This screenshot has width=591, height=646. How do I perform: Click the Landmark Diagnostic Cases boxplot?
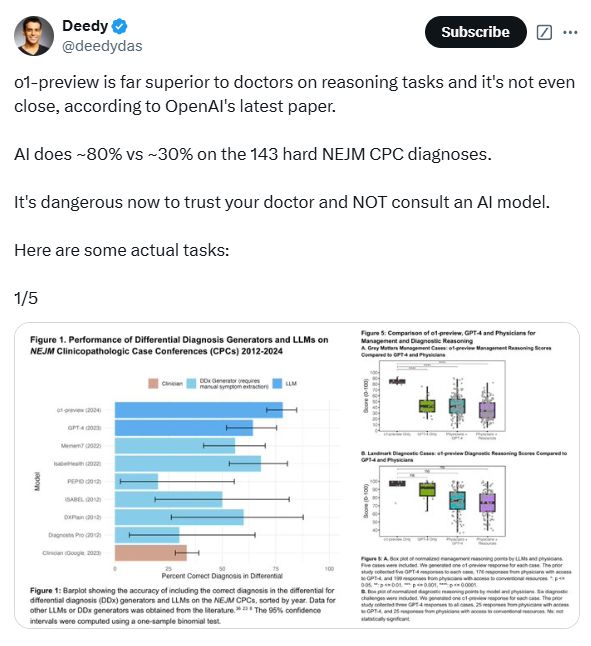(x=441, y=501)
